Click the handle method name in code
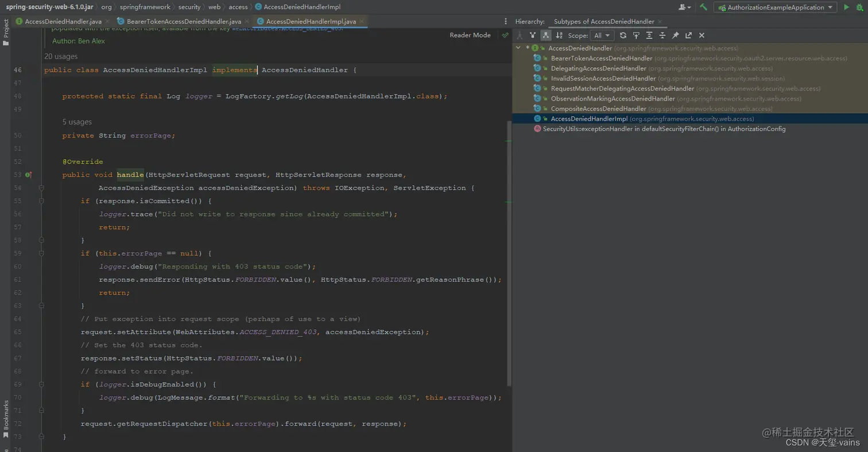 coord(130,175)
